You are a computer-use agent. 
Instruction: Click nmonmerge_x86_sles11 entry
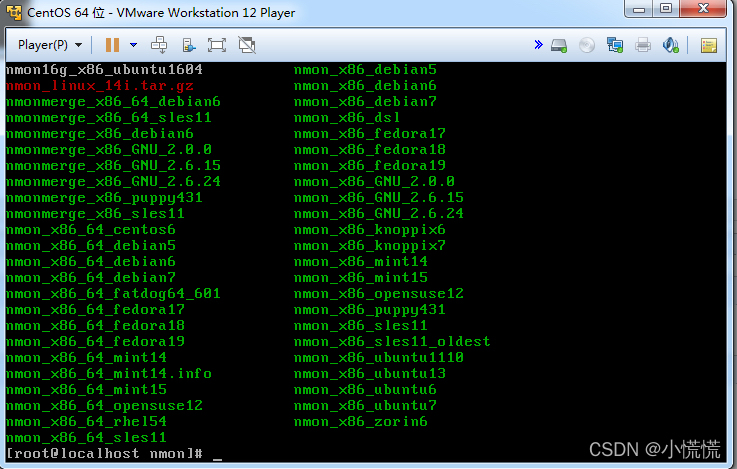(95, 214)
